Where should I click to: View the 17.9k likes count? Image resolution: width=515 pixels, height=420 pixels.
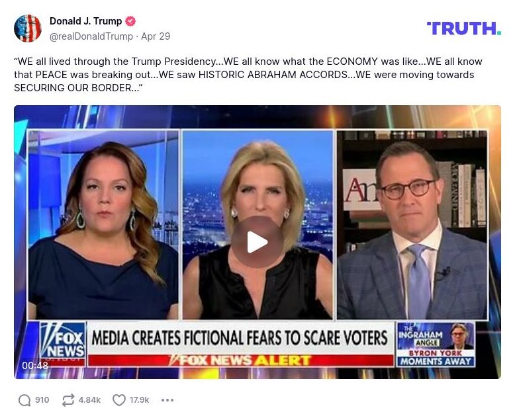coord(139,400)
